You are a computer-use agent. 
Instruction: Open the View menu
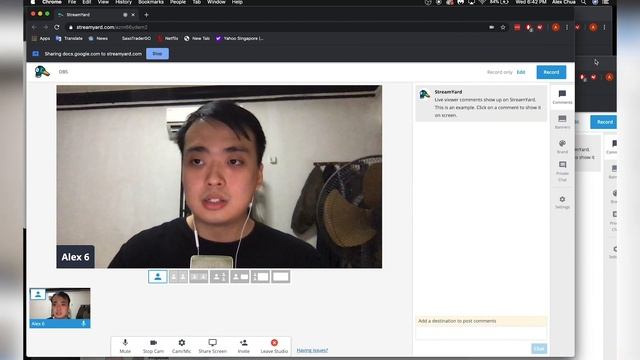[x=103, y=2]
